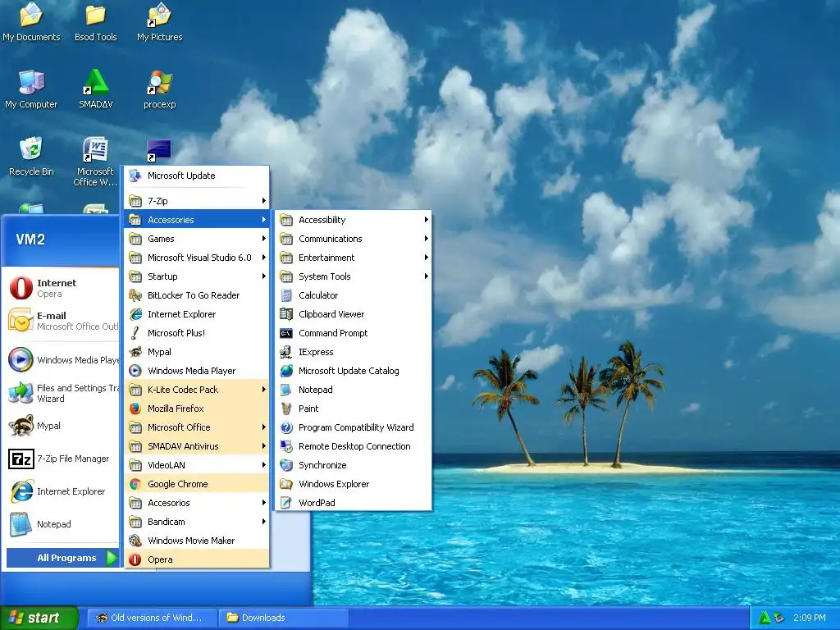Open Windows Media Player from All Programs
Viewport: 840px width, 630px height.
pos(197,371)
